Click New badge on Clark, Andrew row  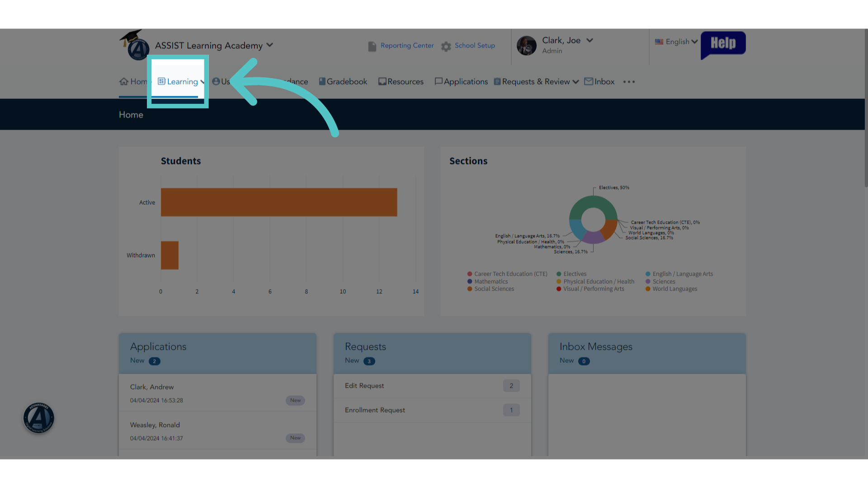point(295,400)
